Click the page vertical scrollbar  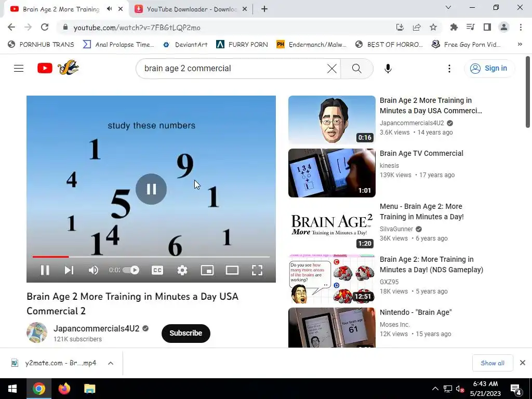click(x=528, y=92)
